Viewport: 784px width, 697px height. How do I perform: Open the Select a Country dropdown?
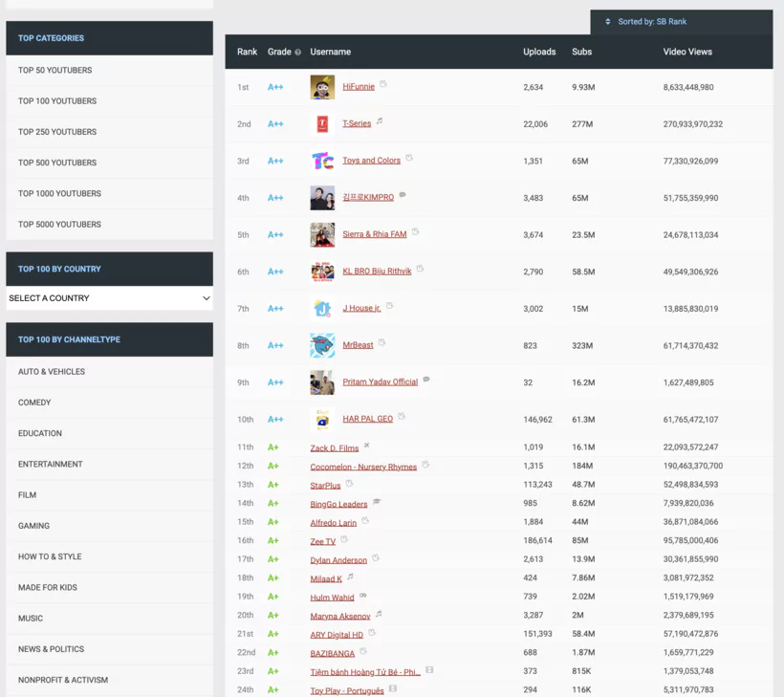click(x=110, y=298)
